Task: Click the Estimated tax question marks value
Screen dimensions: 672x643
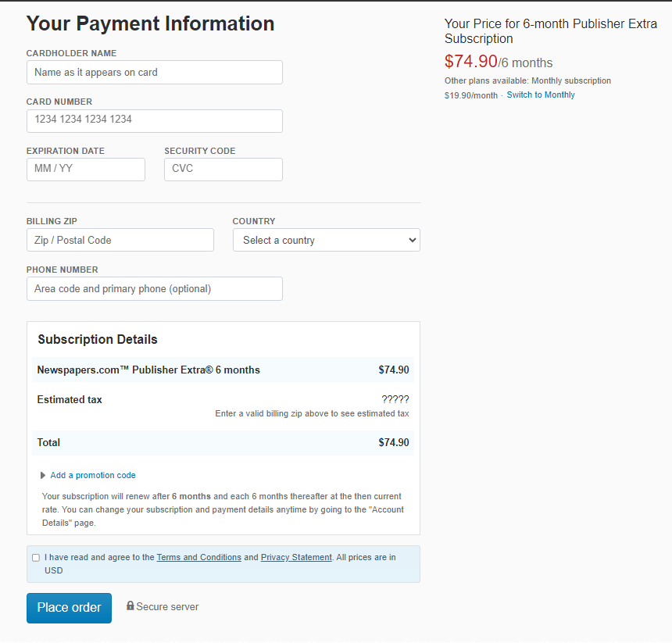Action: [x=395, y=400]
